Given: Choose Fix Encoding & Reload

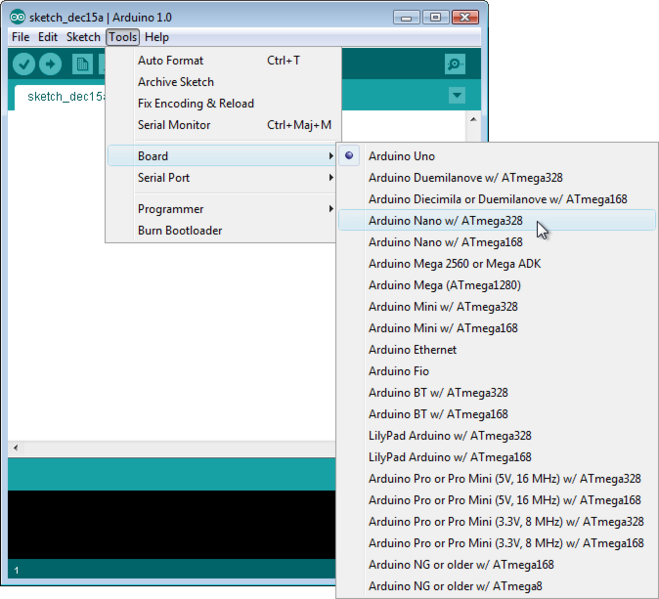Looking at the screenshot, I should [x=221, y=103].
